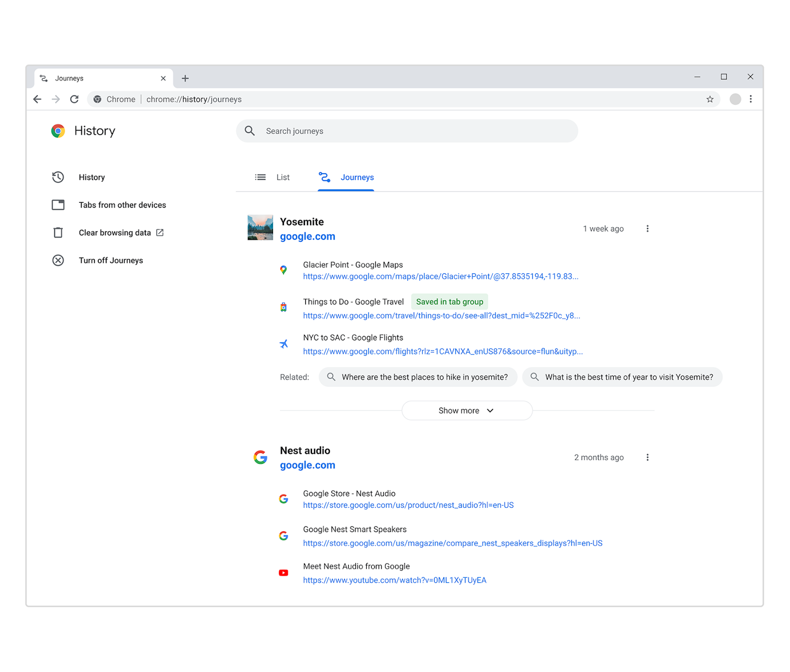Viewport: 790px width, 672px height.
Task: Click the Google Store - Nest Audio title
Action: [349, 493]
